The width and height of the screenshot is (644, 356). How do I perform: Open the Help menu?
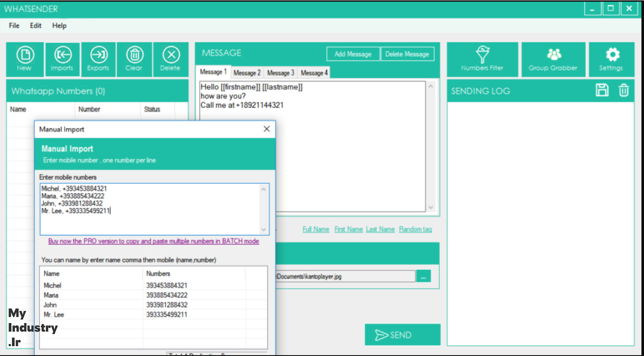pos(59,25)
